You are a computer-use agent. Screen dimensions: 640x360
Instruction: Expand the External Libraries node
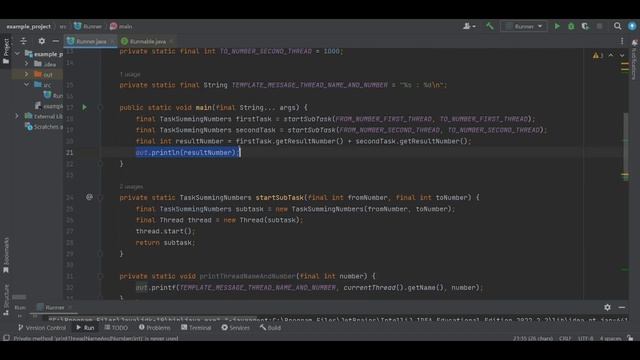pos(17,116)
